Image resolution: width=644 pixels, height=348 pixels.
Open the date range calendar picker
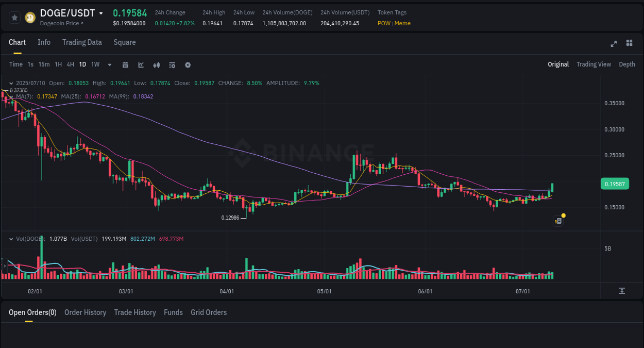coord(125,64)
